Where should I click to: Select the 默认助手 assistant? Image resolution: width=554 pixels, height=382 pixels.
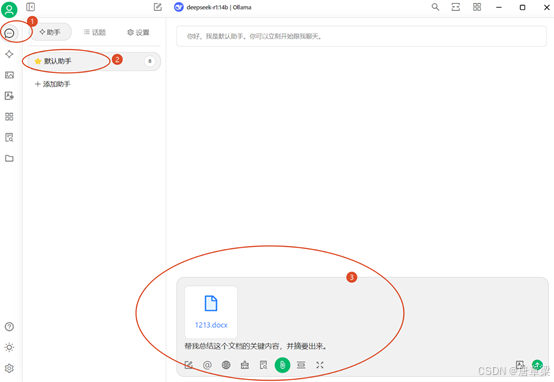tap(94, 61)
